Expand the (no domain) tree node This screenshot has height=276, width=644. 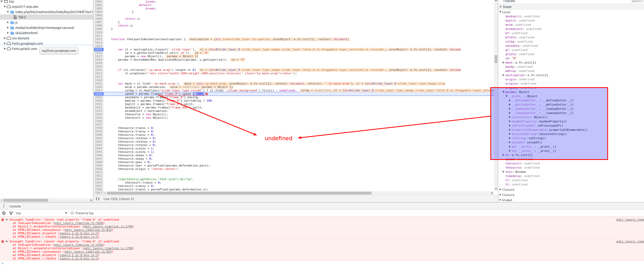pos(5,38)
